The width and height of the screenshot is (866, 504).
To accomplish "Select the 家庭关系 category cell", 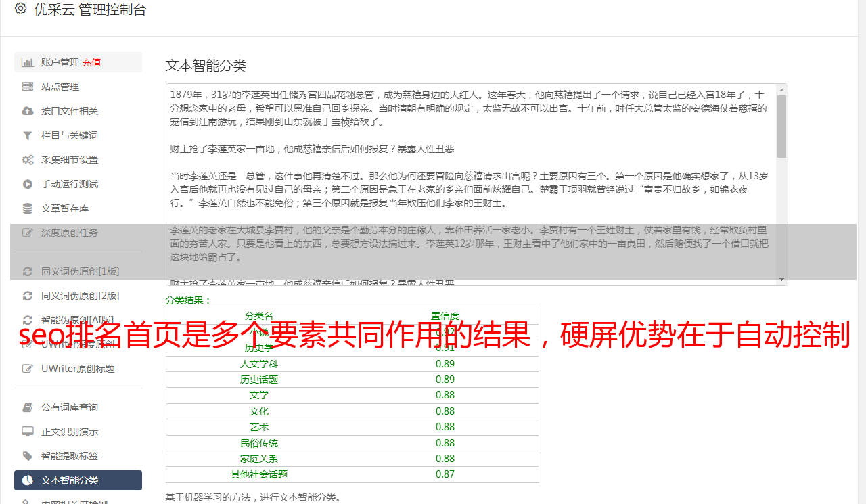I will tap(259, 459).
